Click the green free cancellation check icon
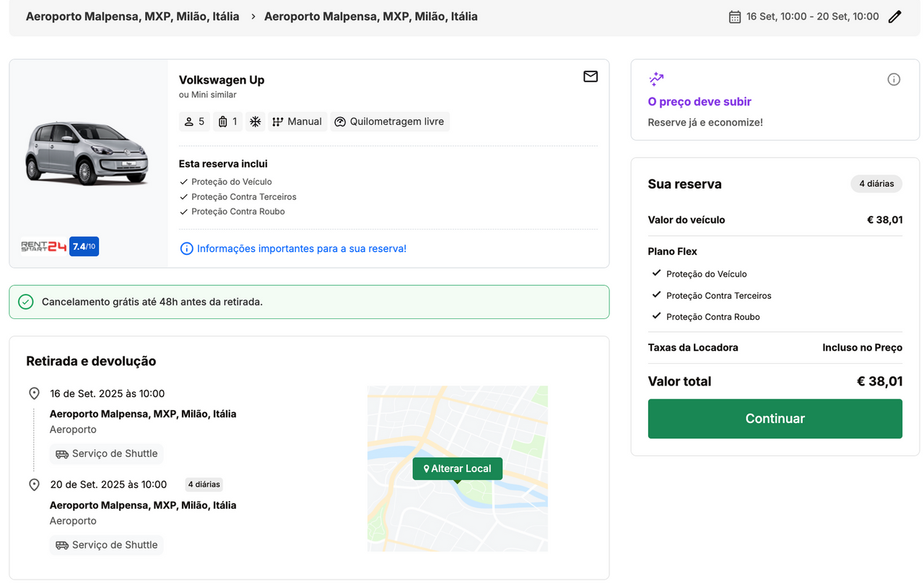 (x=26, y=302)
